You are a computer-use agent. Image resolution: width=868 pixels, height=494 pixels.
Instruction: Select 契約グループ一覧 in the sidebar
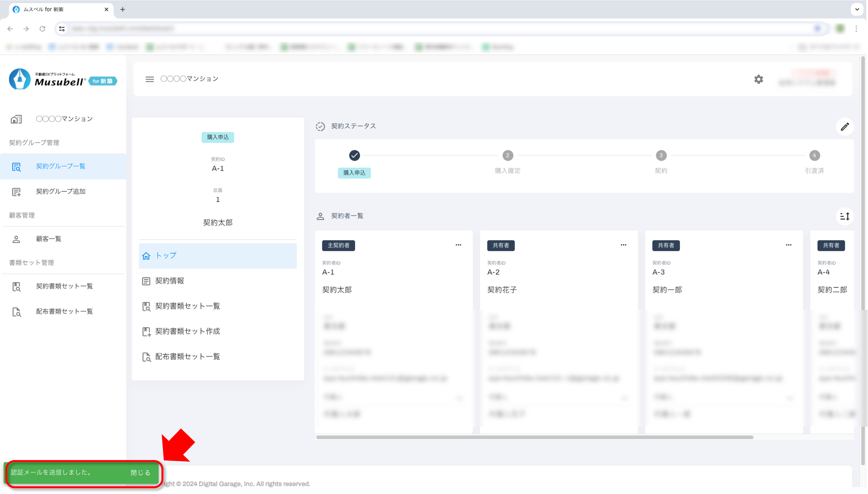(x=60, y=166)
